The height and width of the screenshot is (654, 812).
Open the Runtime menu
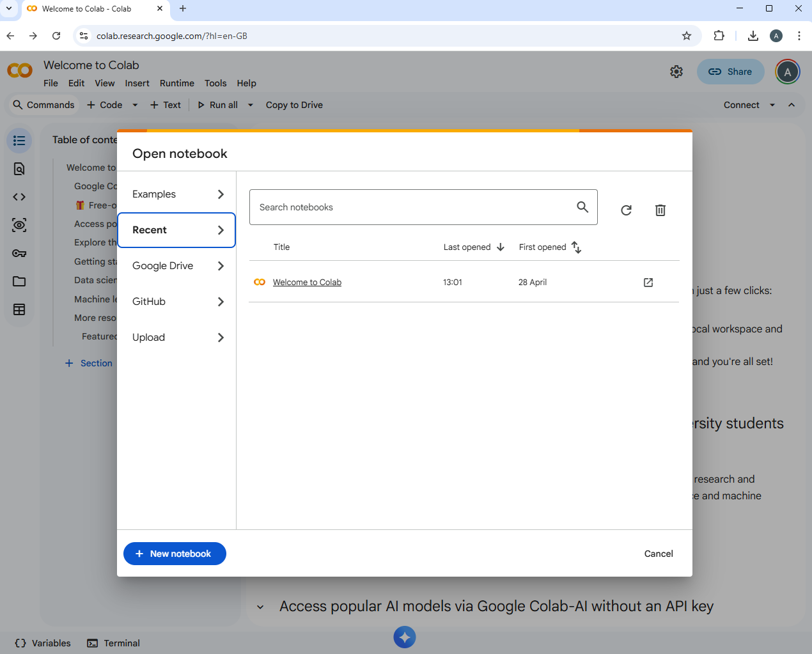coord(177,83)
